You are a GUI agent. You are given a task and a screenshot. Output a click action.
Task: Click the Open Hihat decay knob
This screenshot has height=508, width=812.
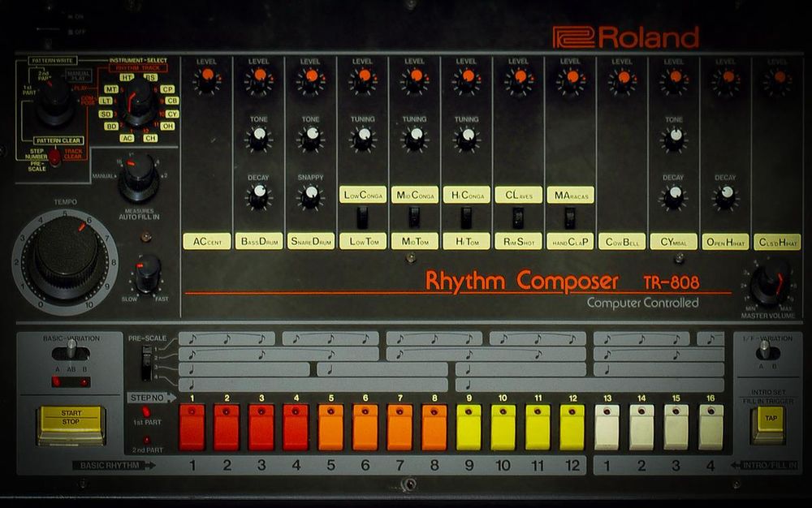725,196
